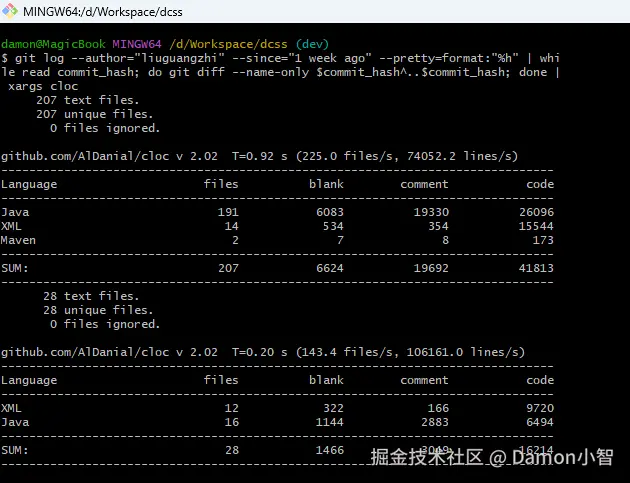
Task: Click the purple MINGW64 prompt label
Action: coord(137,44)
